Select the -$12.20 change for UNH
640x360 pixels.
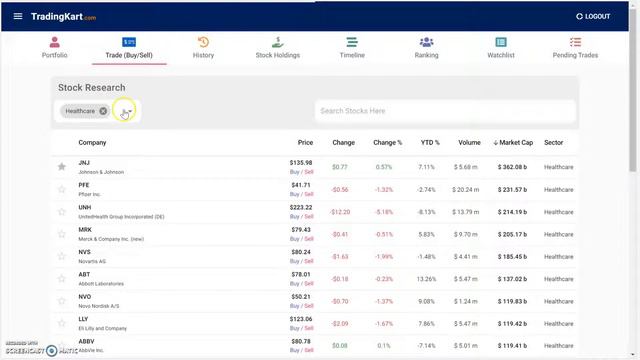click(x=340, y=212)
